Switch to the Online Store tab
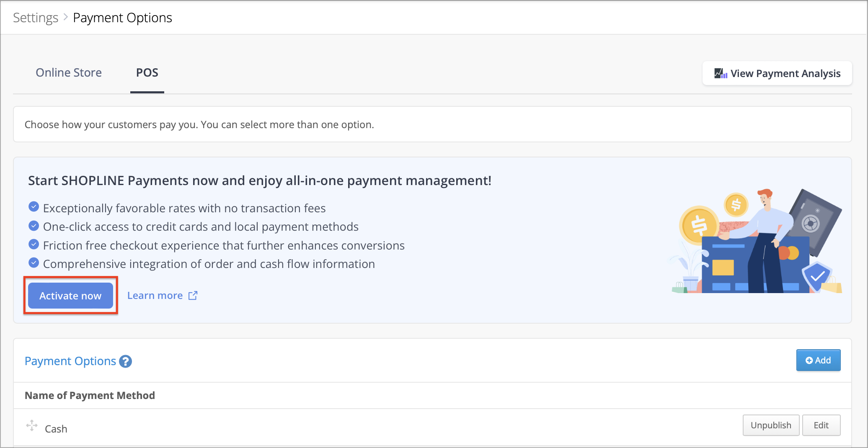The width and height of the screenshot is (868, 448). pyautogui.click(x=69, y=73)
